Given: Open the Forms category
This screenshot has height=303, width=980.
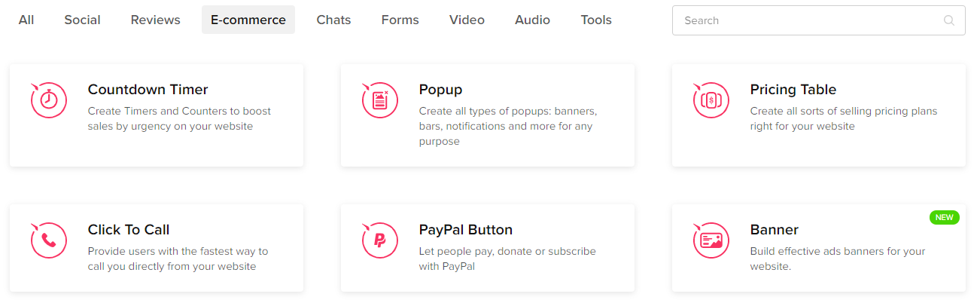Looking at the screenshot, I should point(400,20).
